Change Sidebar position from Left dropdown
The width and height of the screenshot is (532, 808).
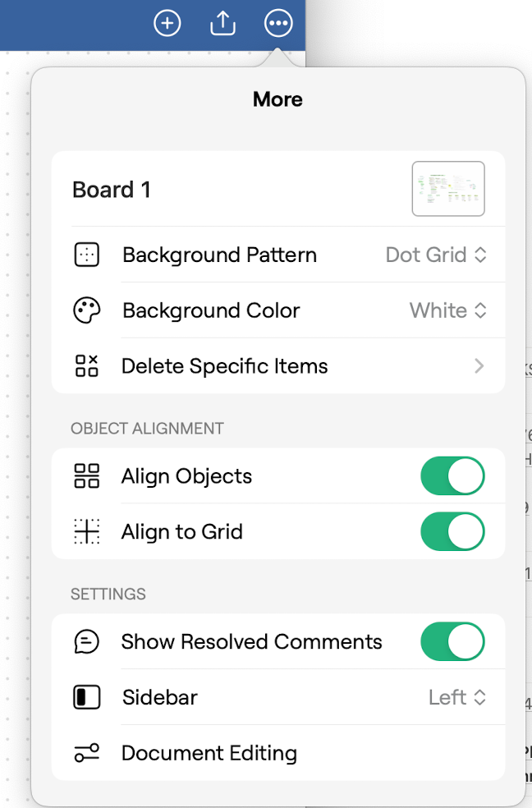[457, 697]
